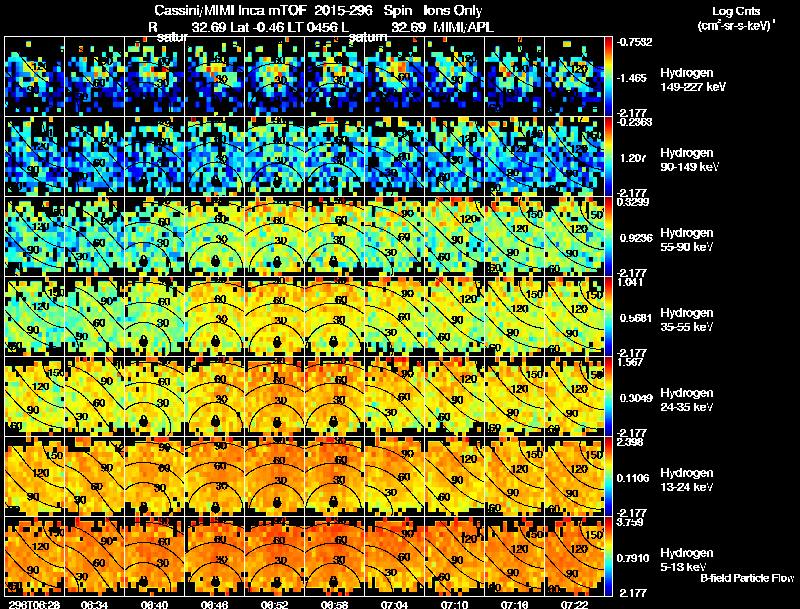Click the Hydrogen 149-227 keV color bar

click(x=608, y=76)
